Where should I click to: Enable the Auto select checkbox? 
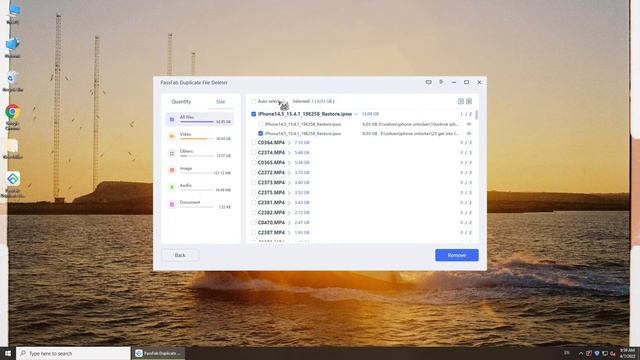click(x=253, y=101)
